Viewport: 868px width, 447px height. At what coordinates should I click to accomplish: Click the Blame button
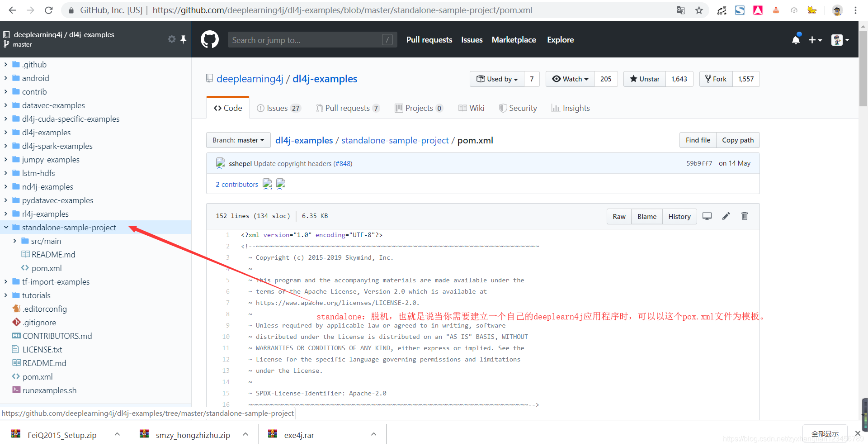click(x=646, y=217)
